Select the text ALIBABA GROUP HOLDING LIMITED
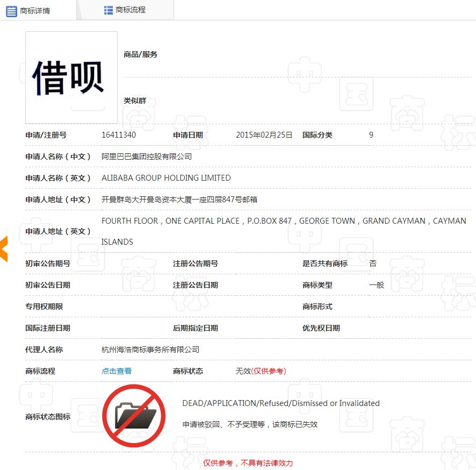Viewport: 476px width, 470px height. [x=166, y=178]
